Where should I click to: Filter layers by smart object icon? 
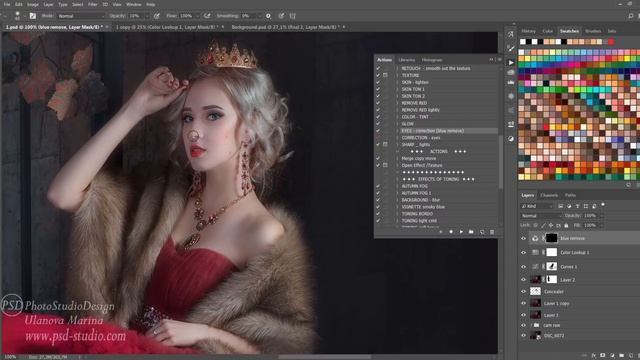point(594,206)
